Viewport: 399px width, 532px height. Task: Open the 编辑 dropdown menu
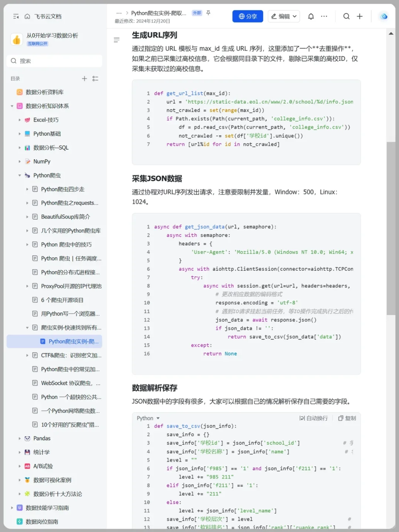pos(284,16)
